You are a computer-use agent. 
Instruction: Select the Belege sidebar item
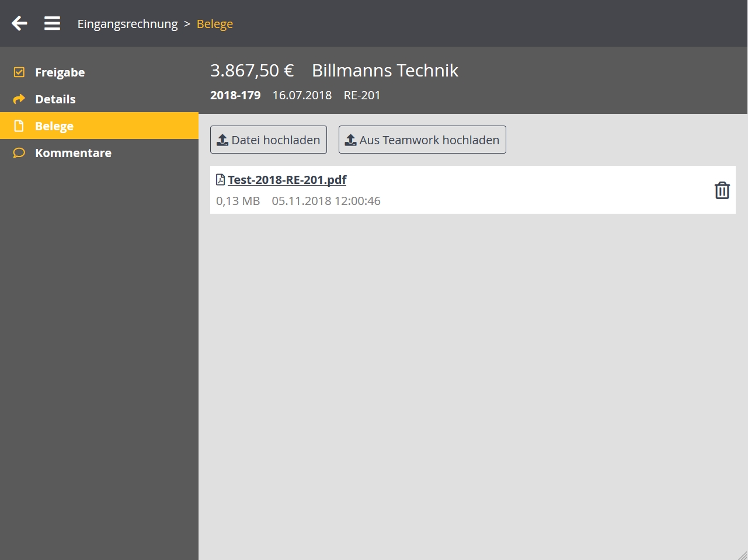click(x=99, y=126)
